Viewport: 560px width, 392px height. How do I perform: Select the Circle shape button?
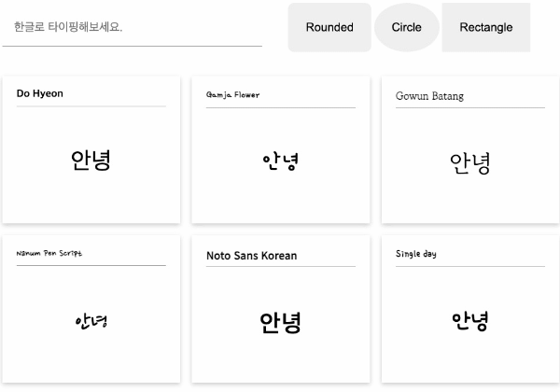click(406, 27)
